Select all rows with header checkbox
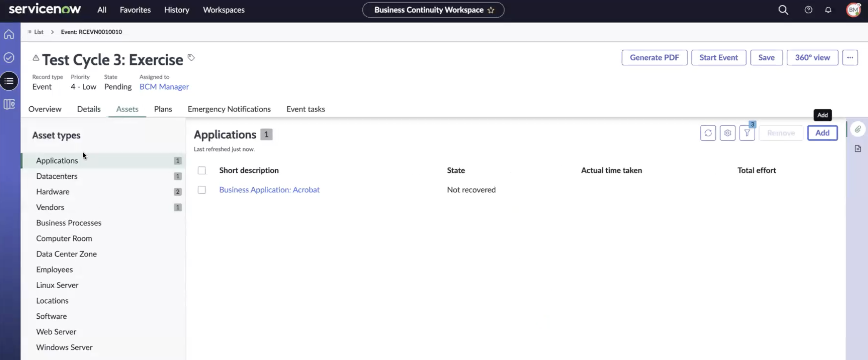This screenshot has height=360, width=868. tap(202, 170)
